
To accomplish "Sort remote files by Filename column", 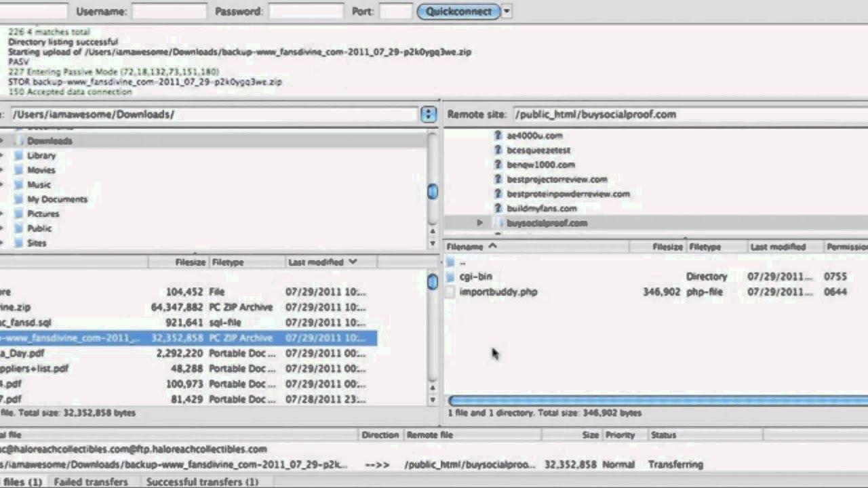I will tap(536, 247).
